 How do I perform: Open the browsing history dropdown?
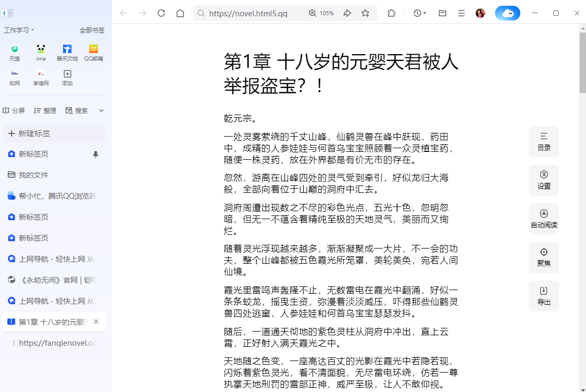[418, 13]
